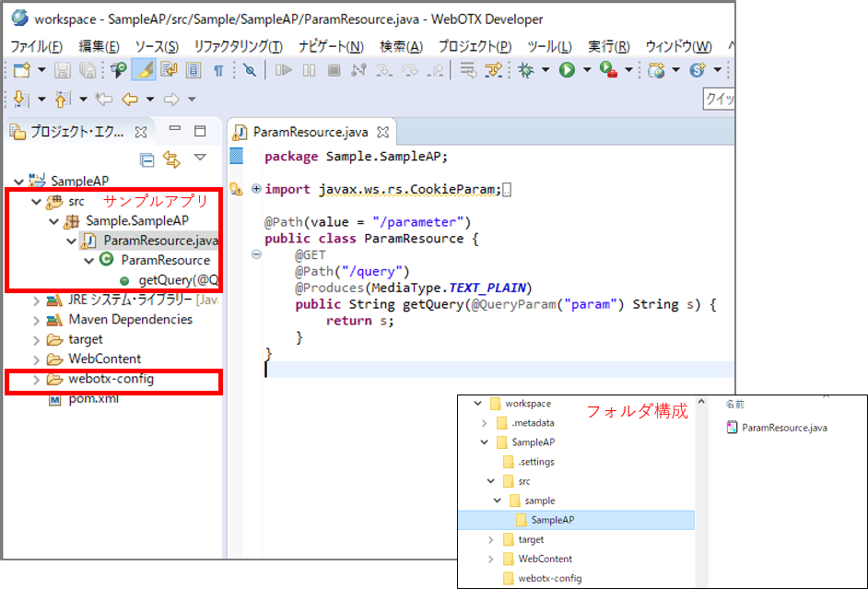Toggle Mark Occurrences highlighter icon
This screenshot has height=589, width=868.
click(143, 70)
